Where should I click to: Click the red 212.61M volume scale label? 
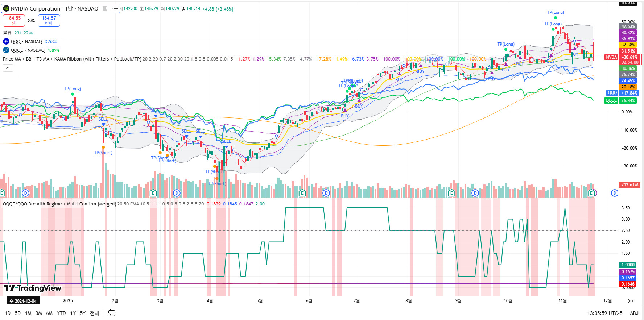(x=630, y=185)
